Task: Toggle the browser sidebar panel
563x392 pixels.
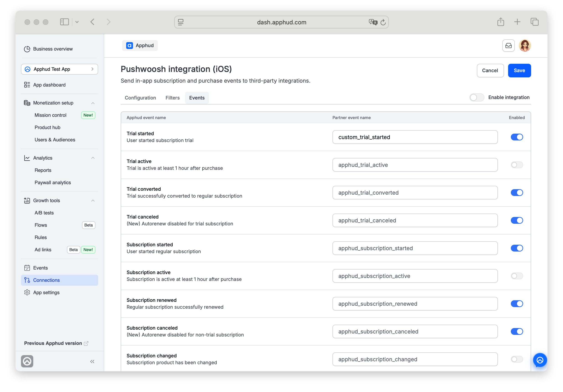Action: 64,22
